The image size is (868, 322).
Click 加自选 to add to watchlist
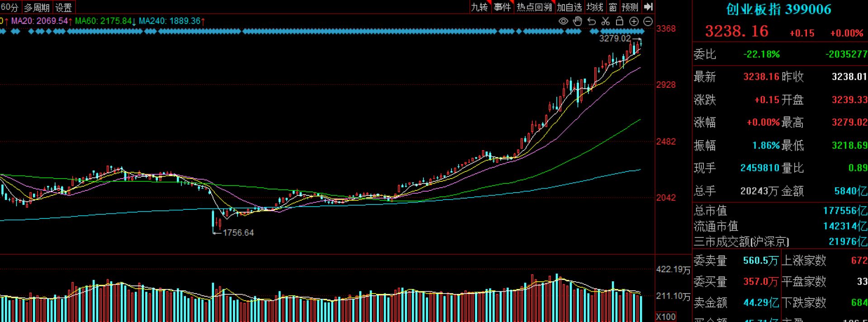tap(569, 7)
